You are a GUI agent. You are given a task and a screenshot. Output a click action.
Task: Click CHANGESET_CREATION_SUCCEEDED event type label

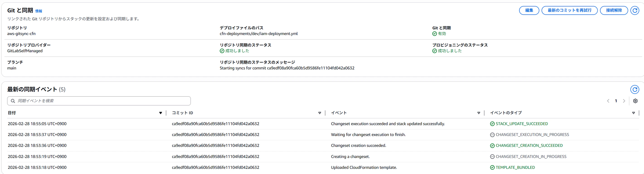point(529,146)
